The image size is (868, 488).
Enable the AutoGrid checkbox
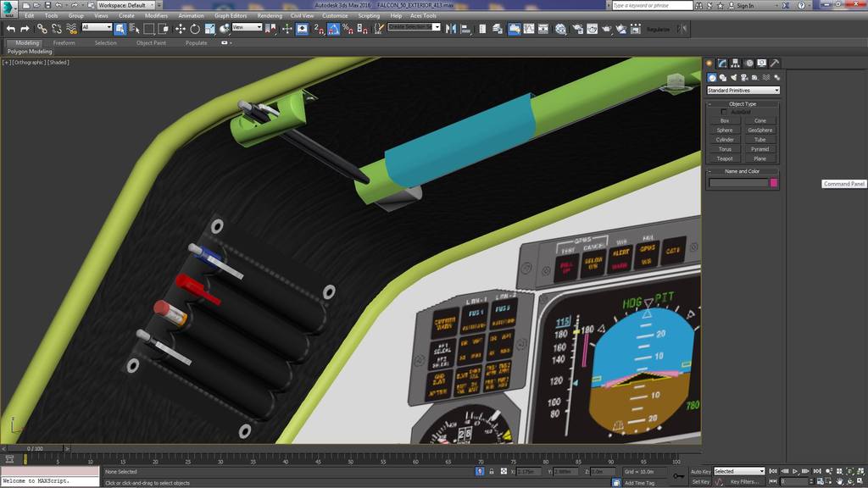725,112
